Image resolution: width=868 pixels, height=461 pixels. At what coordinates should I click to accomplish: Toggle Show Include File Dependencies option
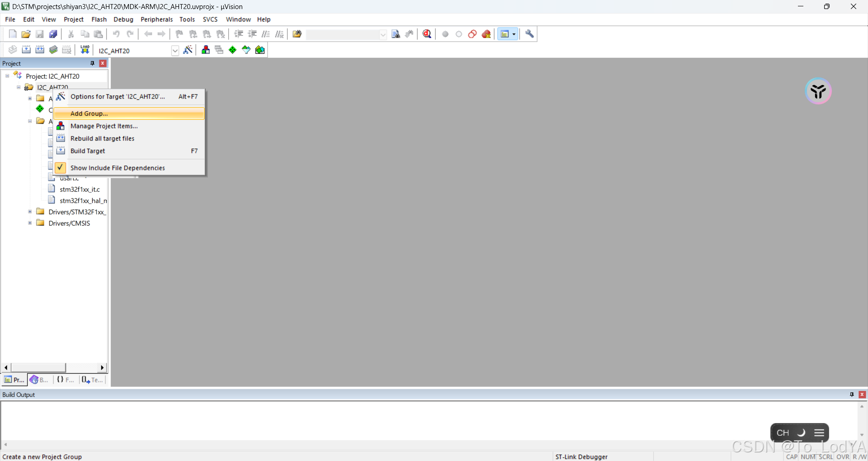[129, 168]
